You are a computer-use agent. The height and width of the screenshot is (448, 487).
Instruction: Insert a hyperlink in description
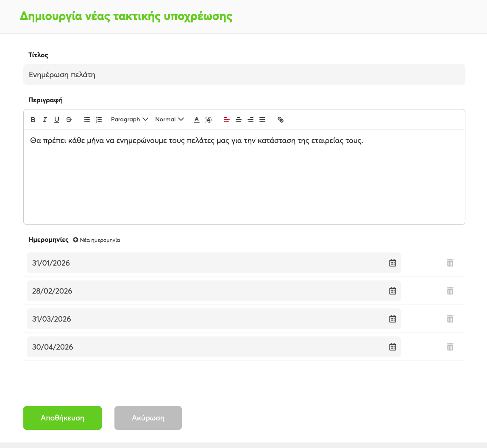pyautogui.click(x=281, y=120)
